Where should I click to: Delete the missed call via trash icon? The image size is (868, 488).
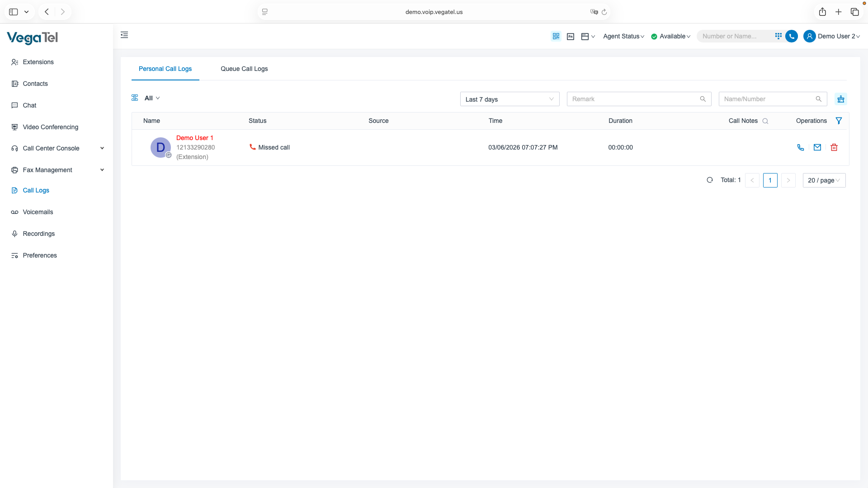834,147
